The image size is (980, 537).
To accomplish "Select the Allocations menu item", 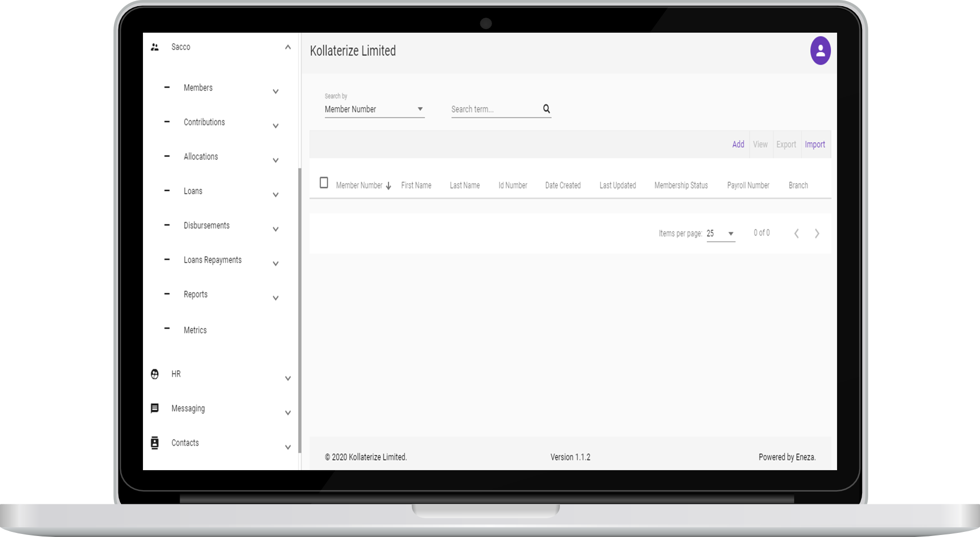I will click(201, 157).
